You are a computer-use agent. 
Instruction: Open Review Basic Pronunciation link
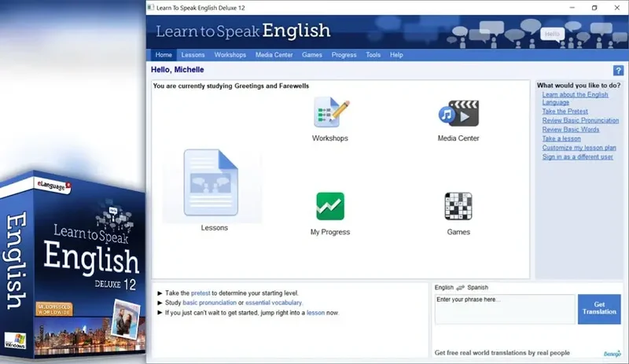tap(580, 120)
